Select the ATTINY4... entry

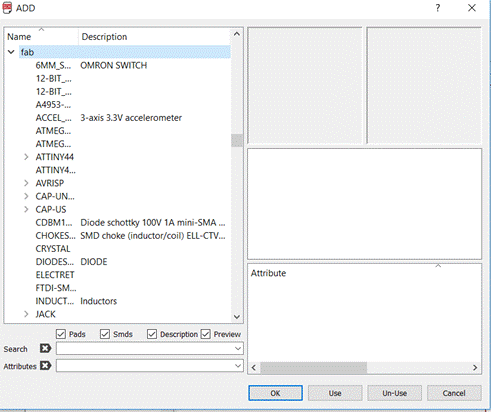coord(56,170)
